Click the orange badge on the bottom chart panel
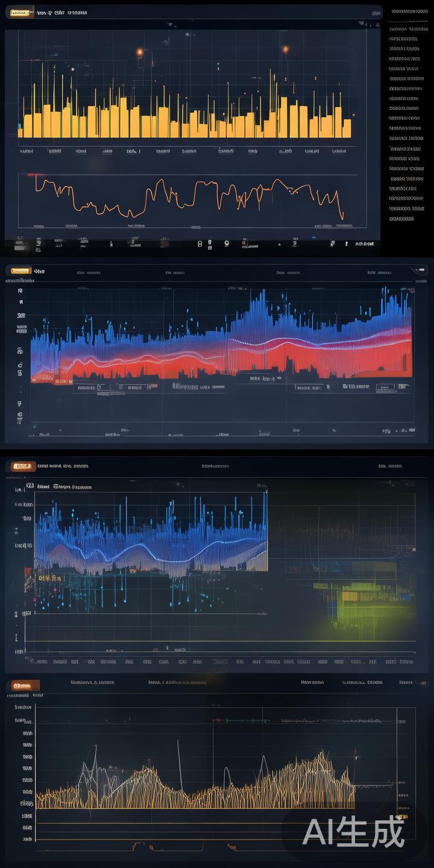434x868 pixels. click(24, 685)
